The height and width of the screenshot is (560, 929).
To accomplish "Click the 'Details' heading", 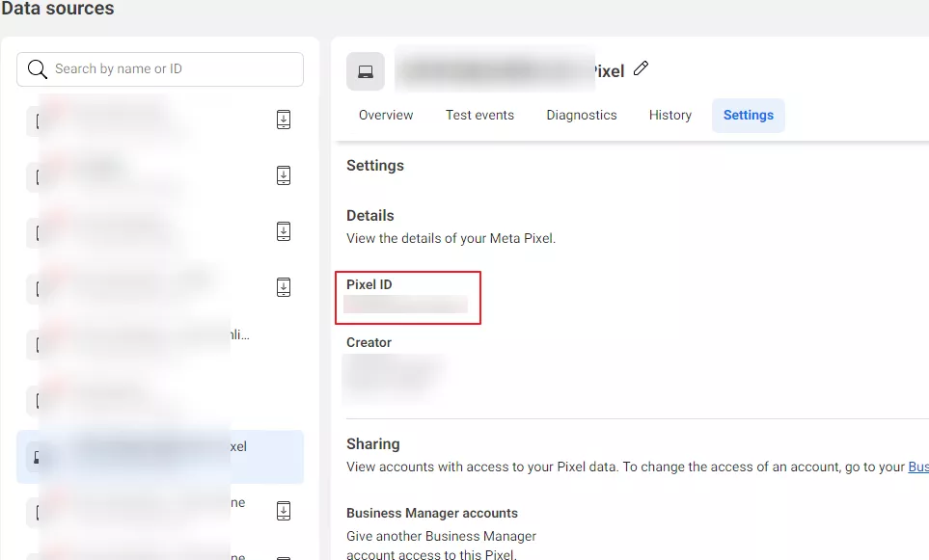I will [x=370, y=216].
